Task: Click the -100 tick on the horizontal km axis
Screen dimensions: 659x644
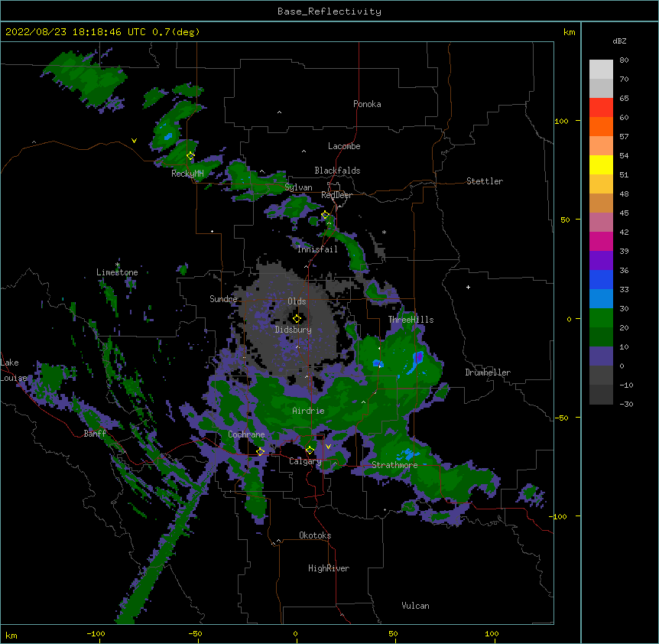Action: click(x=96, y=633)
